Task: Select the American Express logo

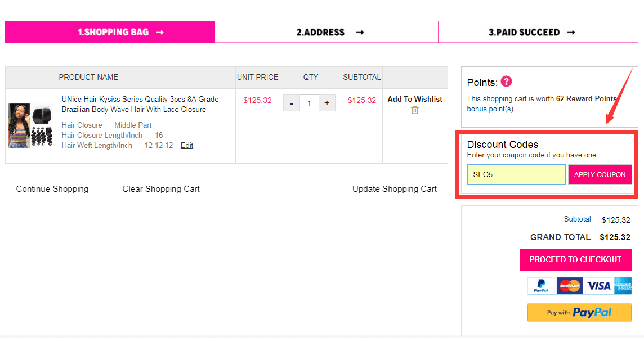Action: tap(623, 286)
